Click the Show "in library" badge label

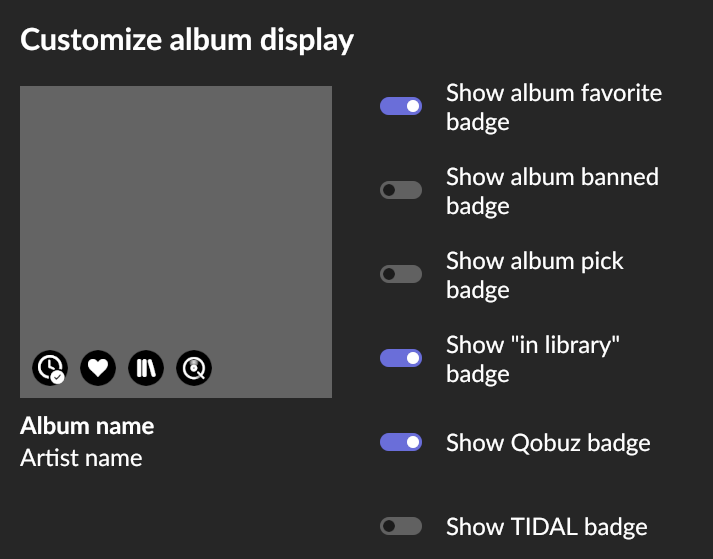coord(532,359)
